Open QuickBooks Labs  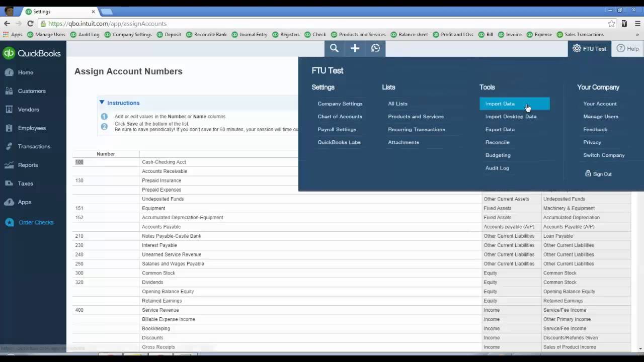click(339, 142)
